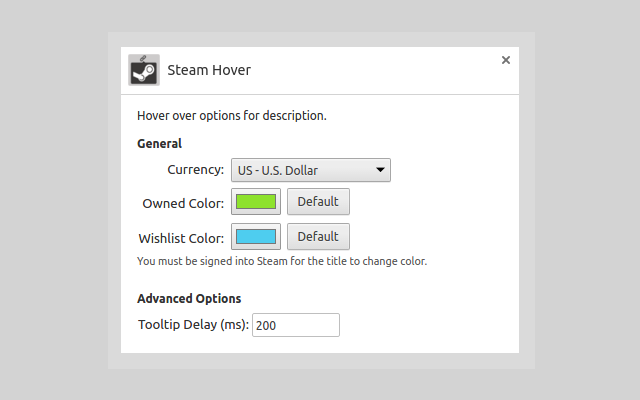The image size is (640, 400).
Task: Reset Owned Color with its Default button
Action: pyautogui.click(x=318, y=202)
